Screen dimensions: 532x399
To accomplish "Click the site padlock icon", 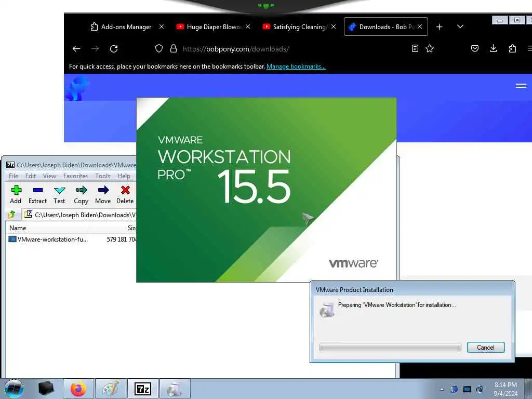I will [x=174, y=48].
